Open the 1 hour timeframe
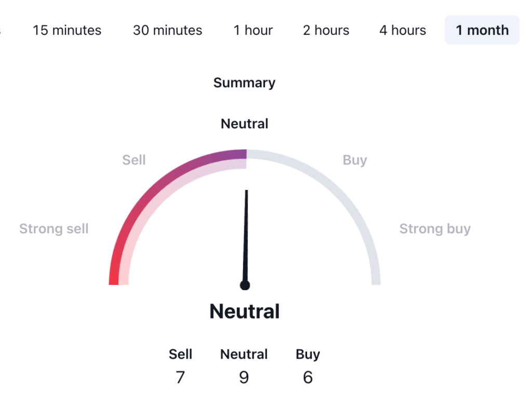Viewport: 532px width, 398px height. (253, 30)
